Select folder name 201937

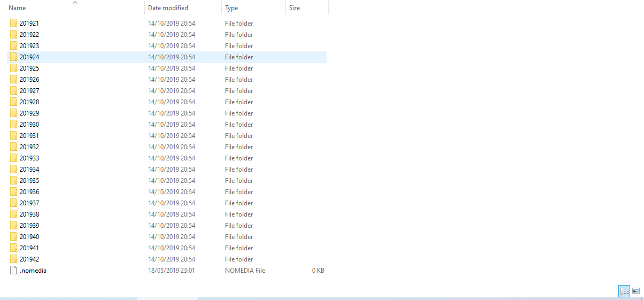click(29, 203)
